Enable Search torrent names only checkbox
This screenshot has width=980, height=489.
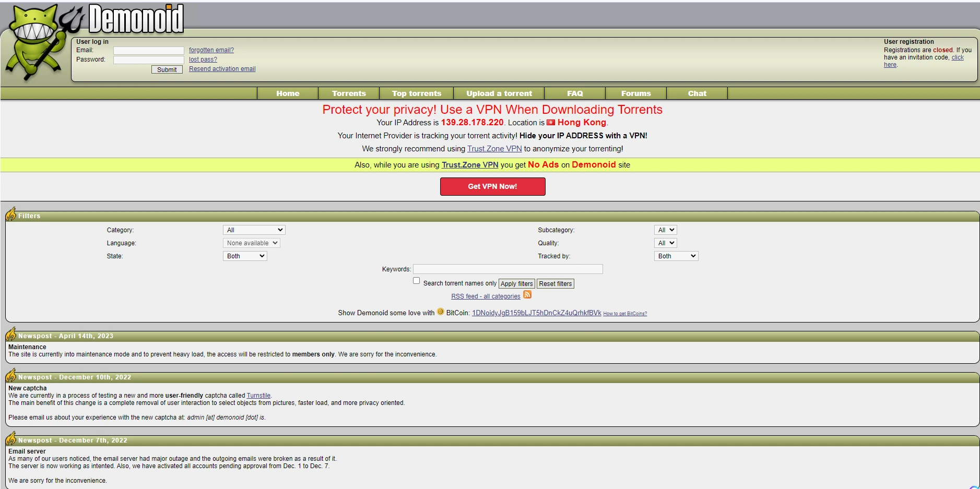click(x=417, y=281)
